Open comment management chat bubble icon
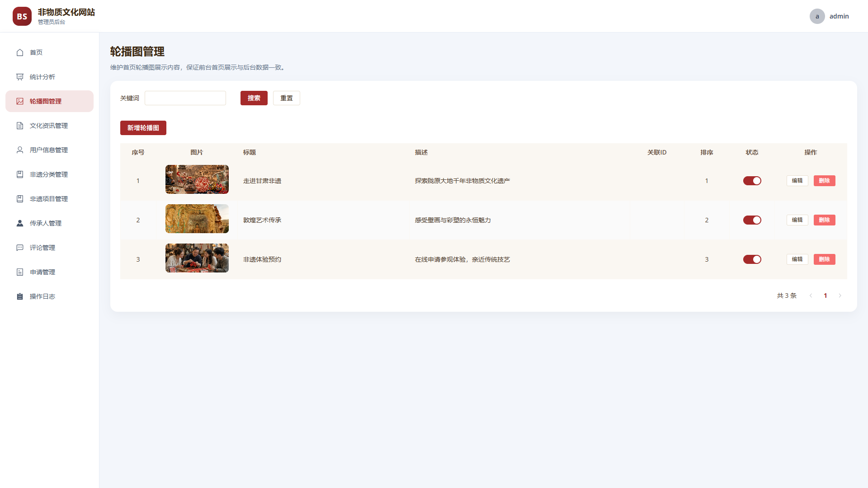This screenshot has width=868, height=488. coord(20,248)
